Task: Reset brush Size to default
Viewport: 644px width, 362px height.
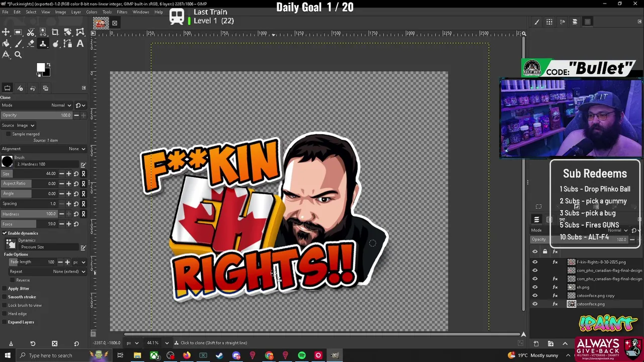Action: (76, 173)
